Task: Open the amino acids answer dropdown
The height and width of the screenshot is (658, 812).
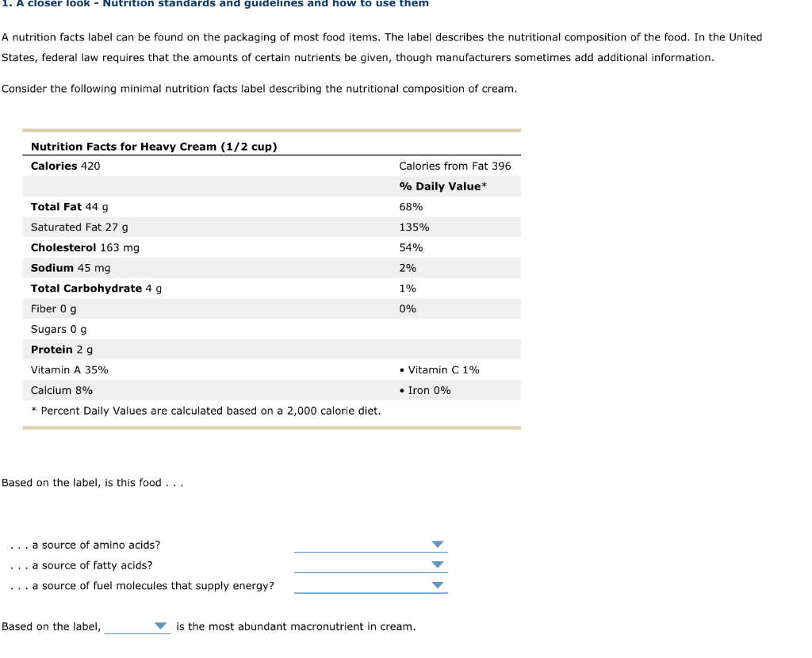Action: pos(371,545)
